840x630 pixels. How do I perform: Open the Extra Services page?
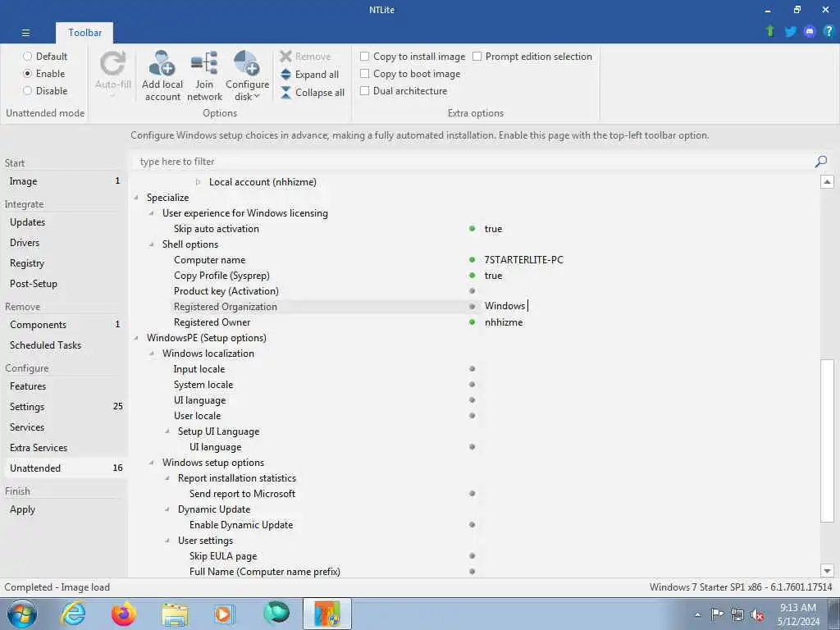(x=64, y=447)
